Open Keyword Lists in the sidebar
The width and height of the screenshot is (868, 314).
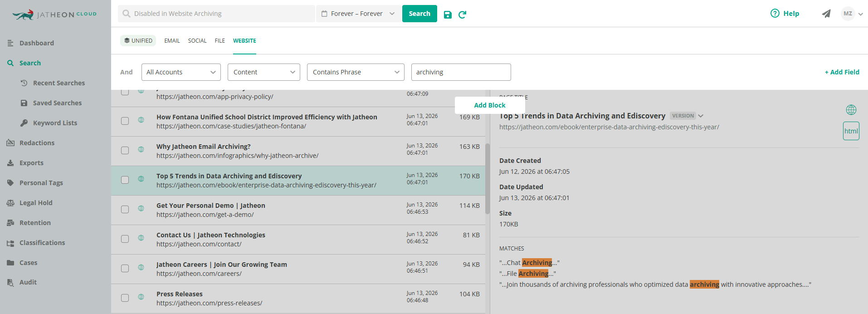55,123
